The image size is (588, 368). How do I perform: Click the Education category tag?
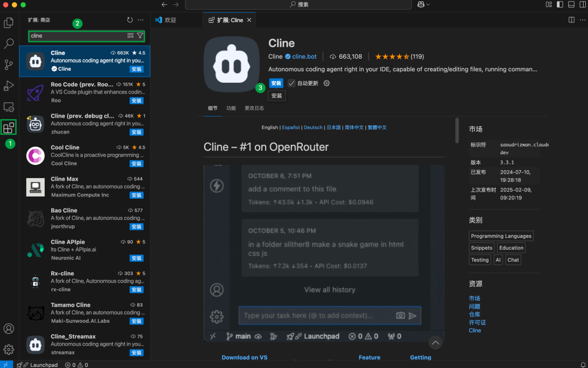click(511, 248)
